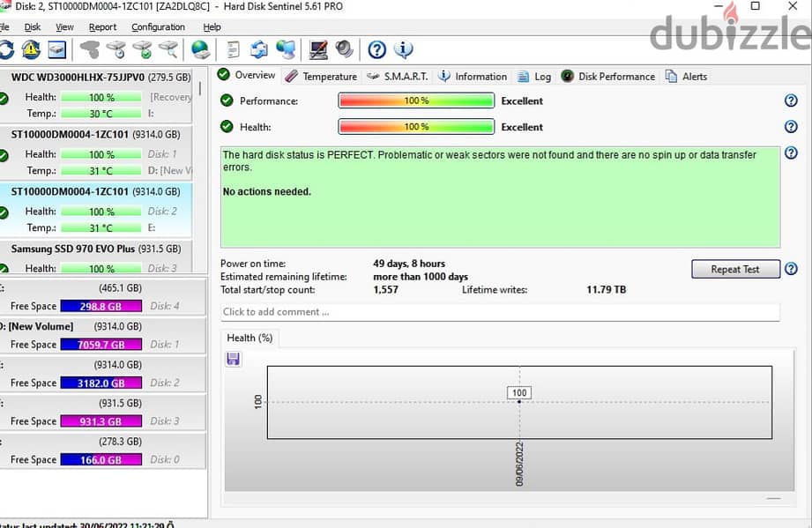Image resolution: width=812 pixels, height=528 pixels.
Task: Open help icon next to Repeat Test
Action: click(791, 269)
